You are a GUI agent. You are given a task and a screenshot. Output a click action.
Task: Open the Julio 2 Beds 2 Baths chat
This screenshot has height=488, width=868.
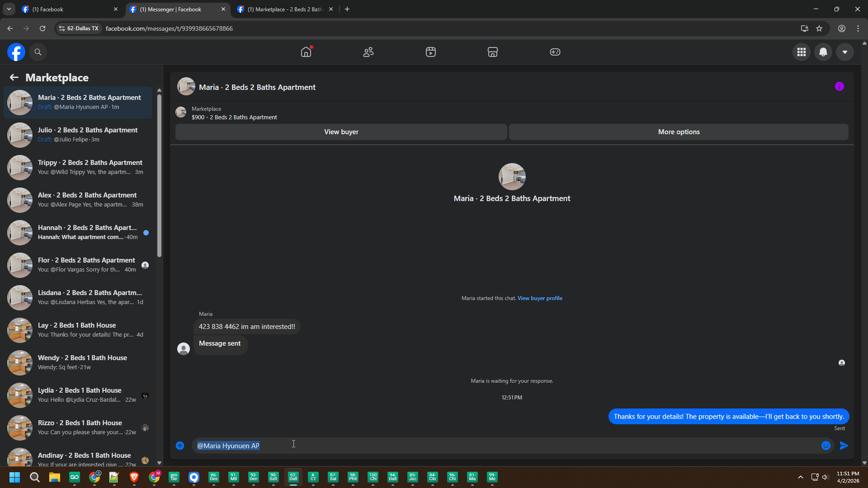[78, 135]
